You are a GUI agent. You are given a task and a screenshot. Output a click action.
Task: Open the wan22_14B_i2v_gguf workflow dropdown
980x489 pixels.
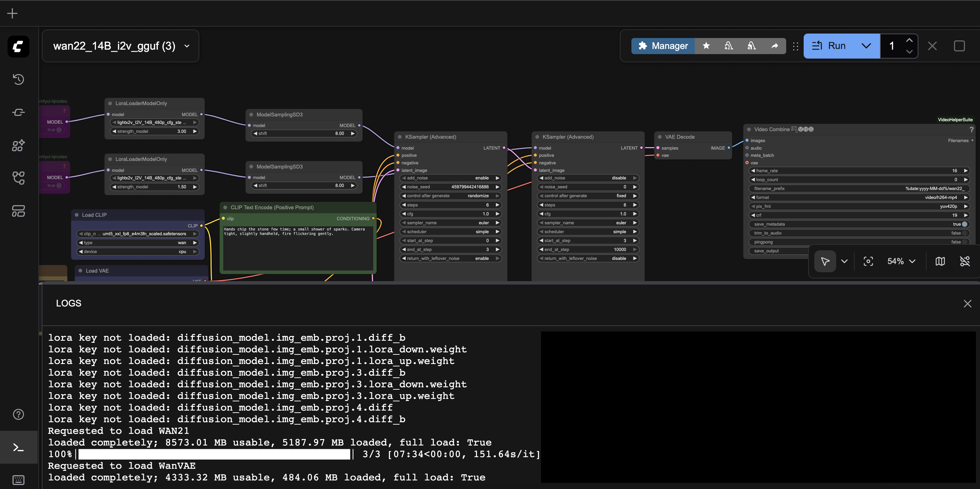[x=187, y=46]
